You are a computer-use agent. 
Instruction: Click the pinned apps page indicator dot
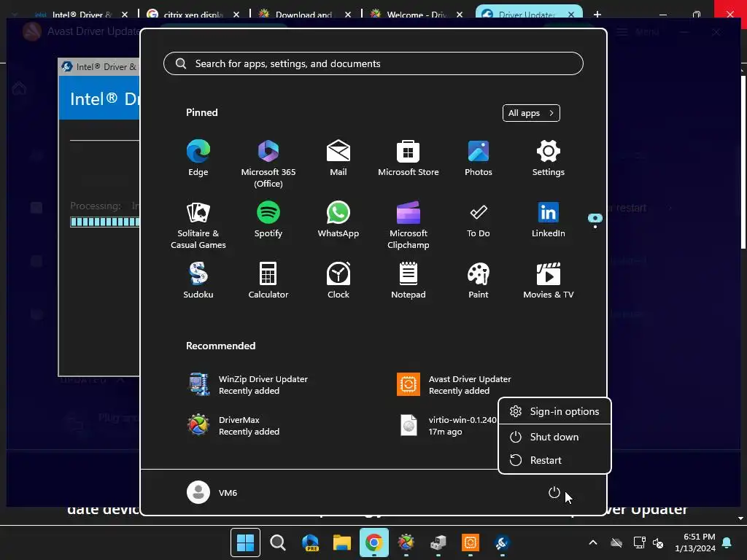coord(595,227)
